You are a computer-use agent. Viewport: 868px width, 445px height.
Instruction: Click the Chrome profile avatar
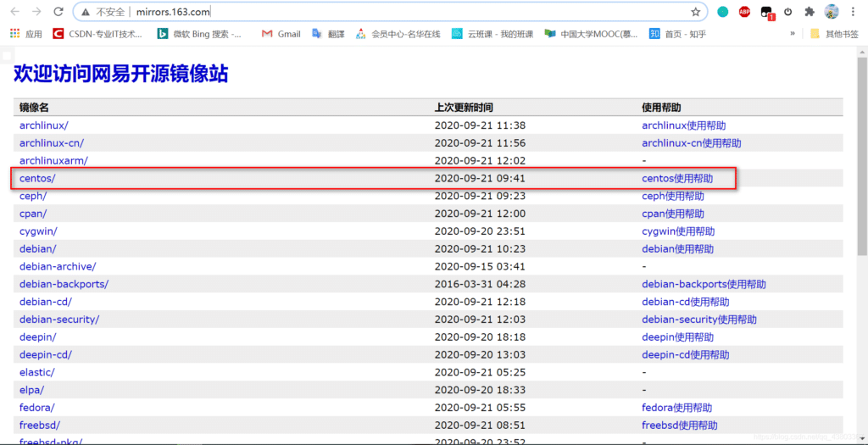tap(832, 12)
